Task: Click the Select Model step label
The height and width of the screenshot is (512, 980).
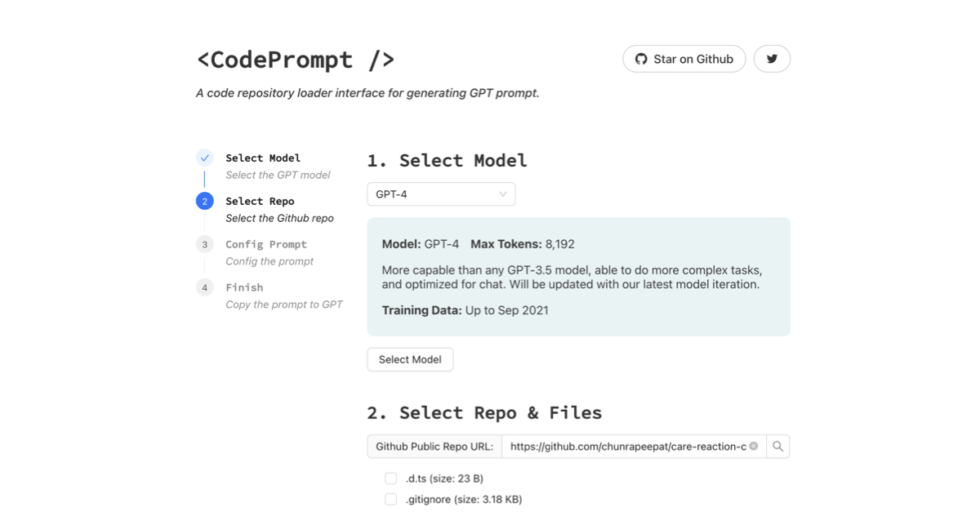Action: (x=263, y=158)
